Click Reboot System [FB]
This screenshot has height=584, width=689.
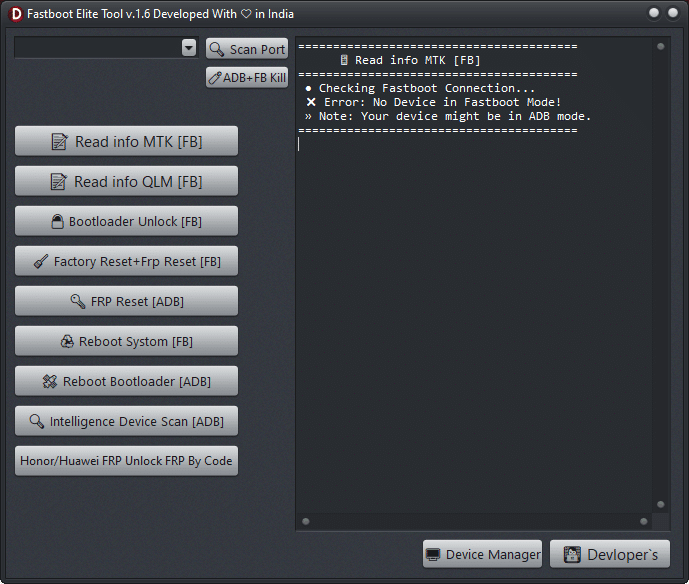click(x=126, y=341)
